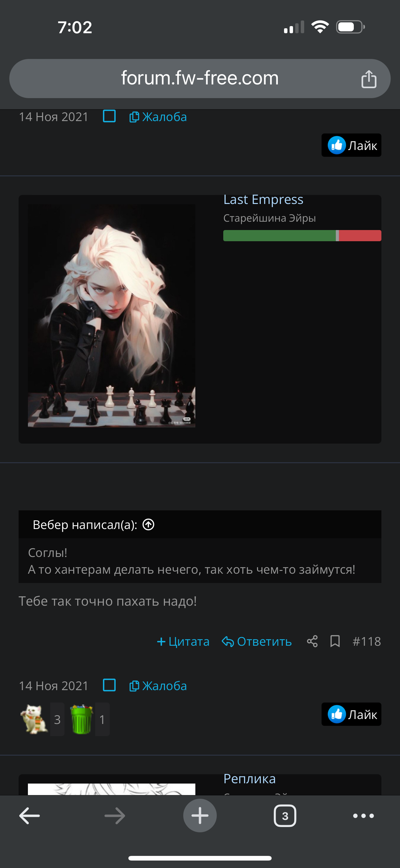The height and width of the screenshot is (868, 400).
Task: Open Last Empress user profile
Action: 263,200
